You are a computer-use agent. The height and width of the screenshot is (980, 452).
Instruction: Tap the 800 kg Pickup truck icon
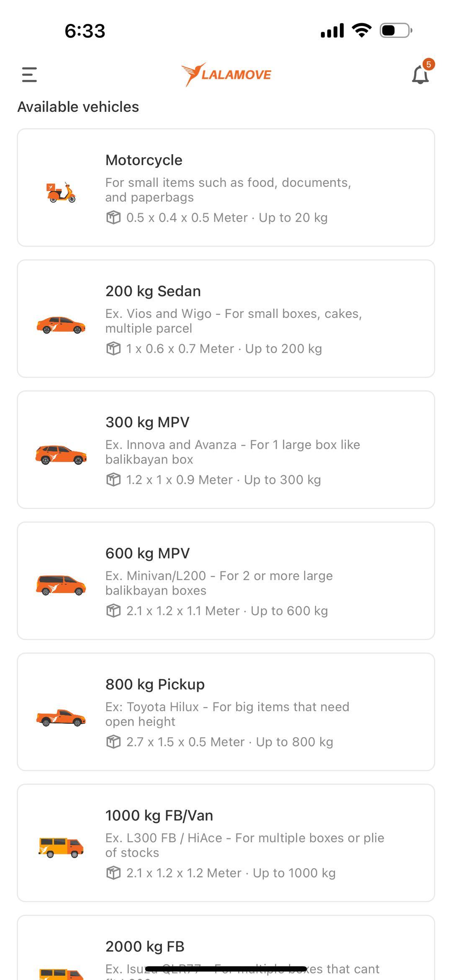(61, 718)
